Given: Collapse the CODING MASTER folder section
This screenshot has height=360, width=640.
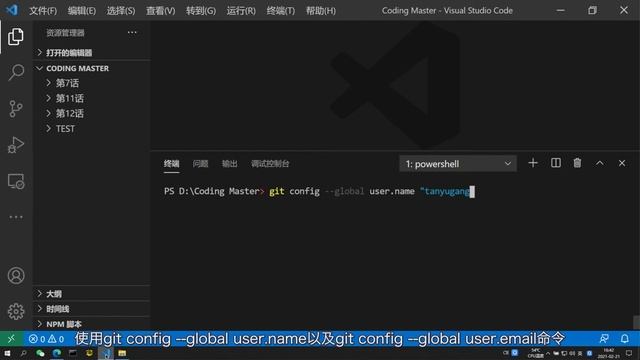Looking at the screenshot, I should [92, 68].
